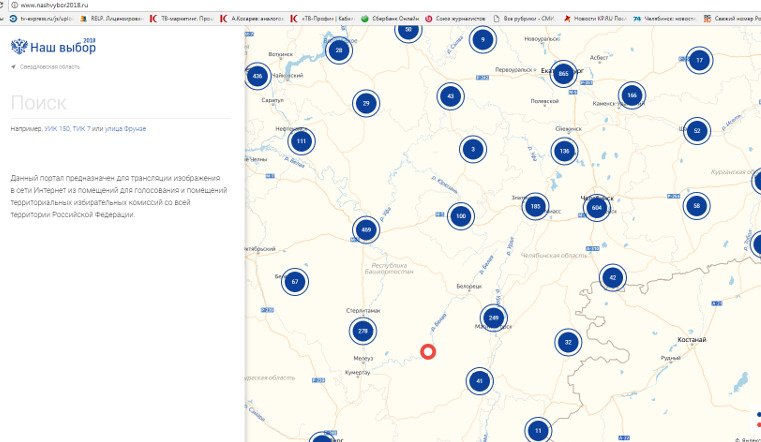Click the map cluster labeled 166

click(x=631, y=95)
